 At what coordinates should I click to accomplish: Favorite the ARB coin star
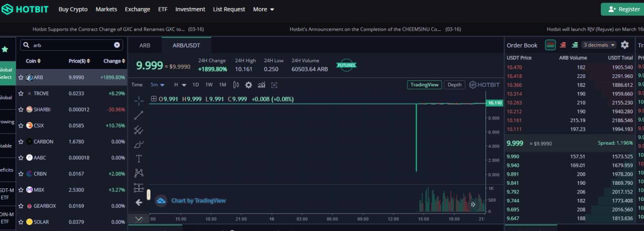tap(21, 77)
